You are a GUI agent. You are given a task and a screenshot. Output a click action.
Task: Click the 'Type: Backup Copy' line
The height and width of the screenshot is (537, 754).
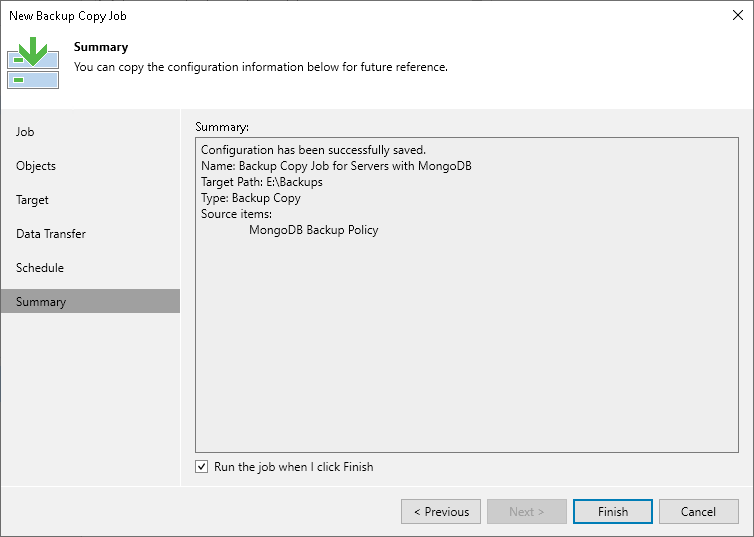point(251,198)
